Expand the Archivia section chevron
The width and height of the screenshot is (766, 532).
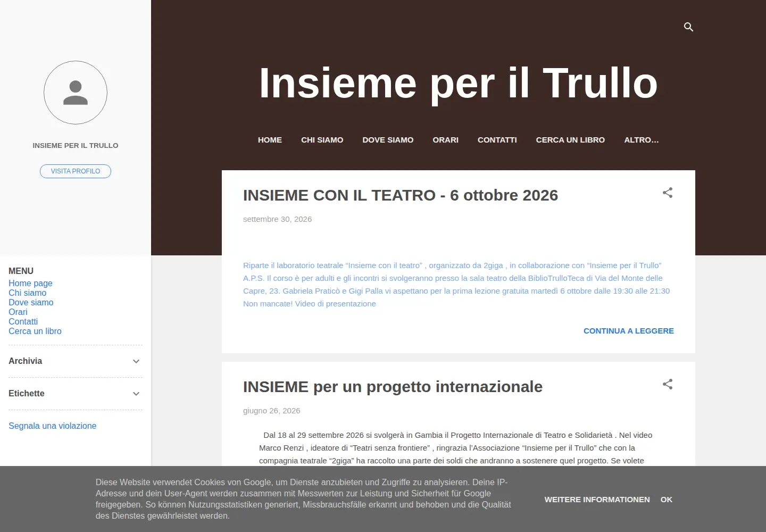point(136,361)
